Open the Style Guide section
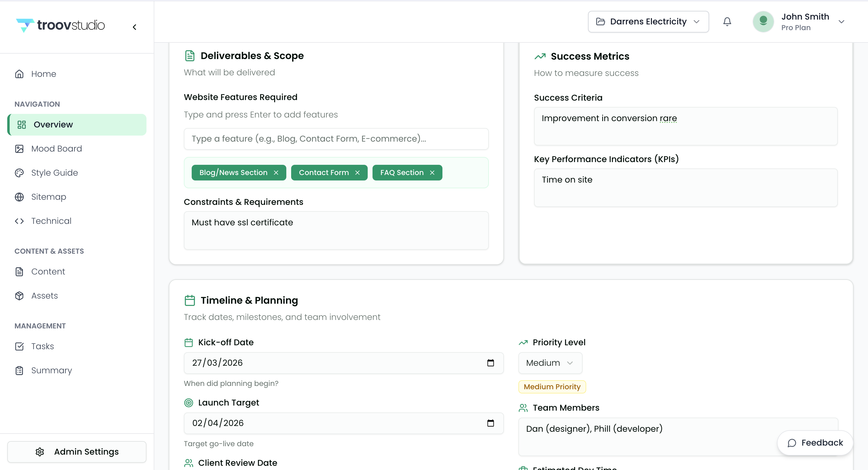This screenshot has width=868, height=470. (x=54, y=173)
